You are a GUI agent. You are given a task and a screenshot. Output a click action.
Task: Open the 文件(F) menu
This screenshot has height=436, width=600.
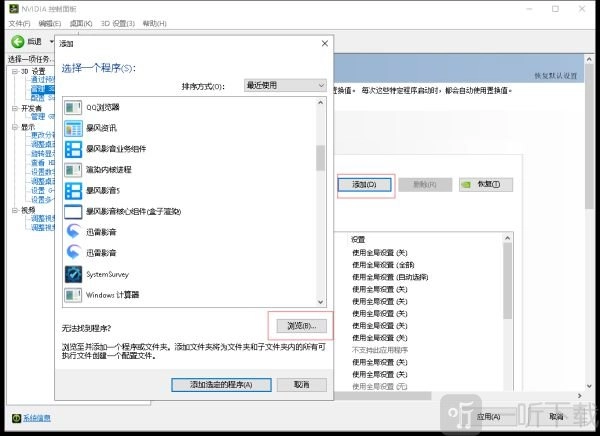(20, 23)
